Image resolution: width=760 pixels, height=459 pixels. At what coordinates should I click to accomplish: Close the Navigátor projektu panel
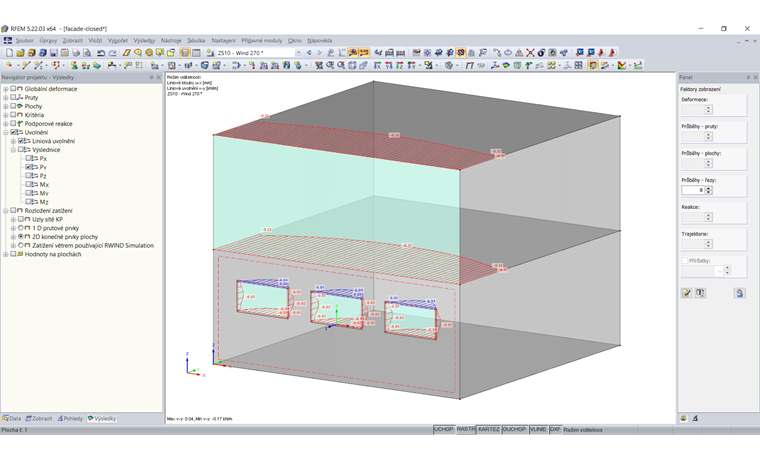158,78
